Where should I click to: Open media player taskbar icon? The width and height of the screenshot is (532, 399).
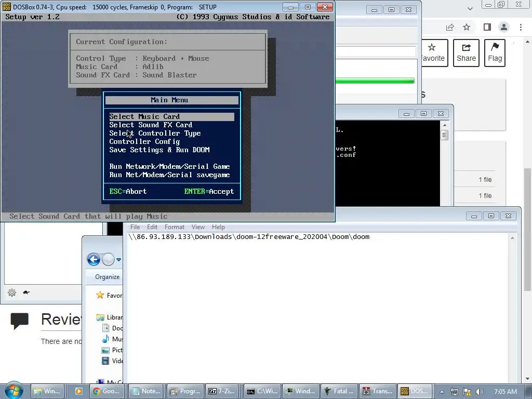click(79, 391)
